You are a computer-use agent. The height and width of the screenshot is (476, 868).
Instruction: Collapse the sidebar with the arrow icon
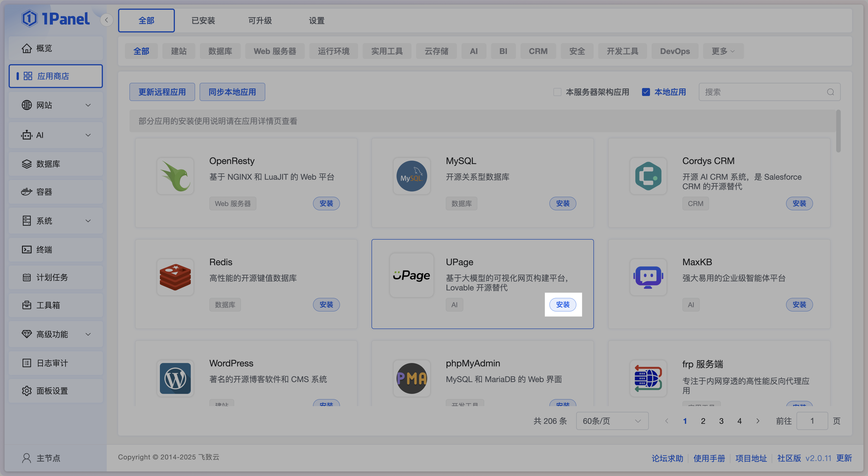[107, 20]
